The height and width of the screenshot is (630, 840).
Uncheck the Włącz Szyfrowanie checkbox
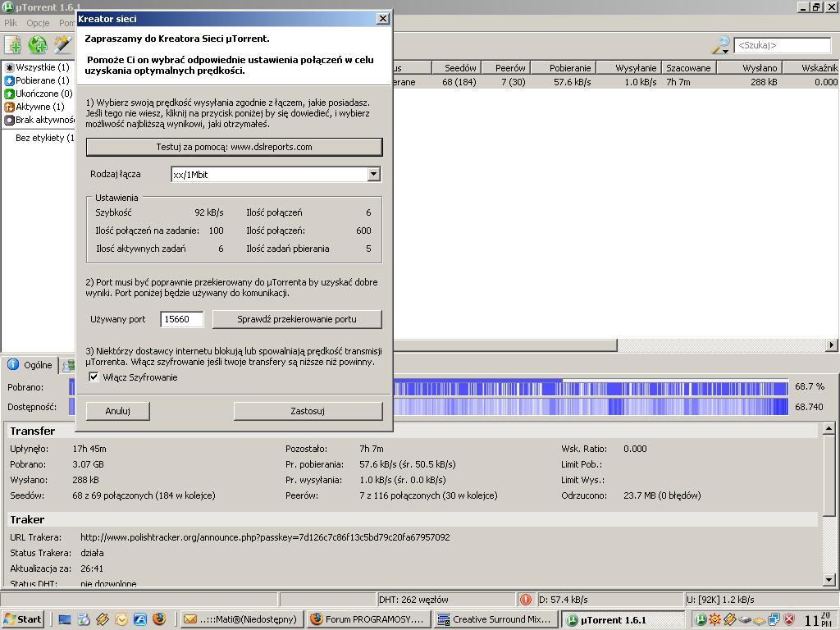pos(94,377)
